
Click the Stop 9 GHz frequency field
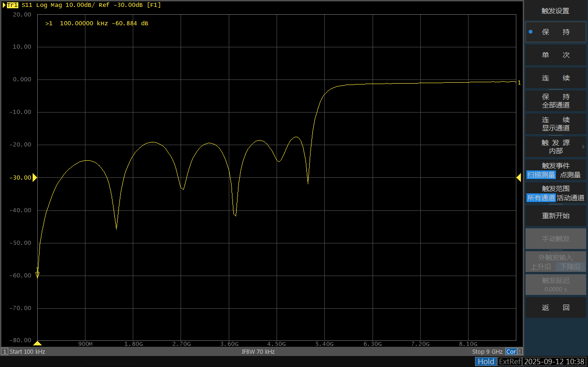click(487, 352)
